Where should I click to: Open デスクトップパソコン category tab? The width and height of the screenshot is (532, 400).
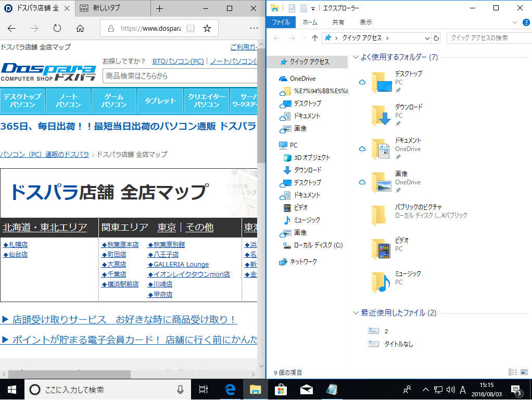pos(22,101)
